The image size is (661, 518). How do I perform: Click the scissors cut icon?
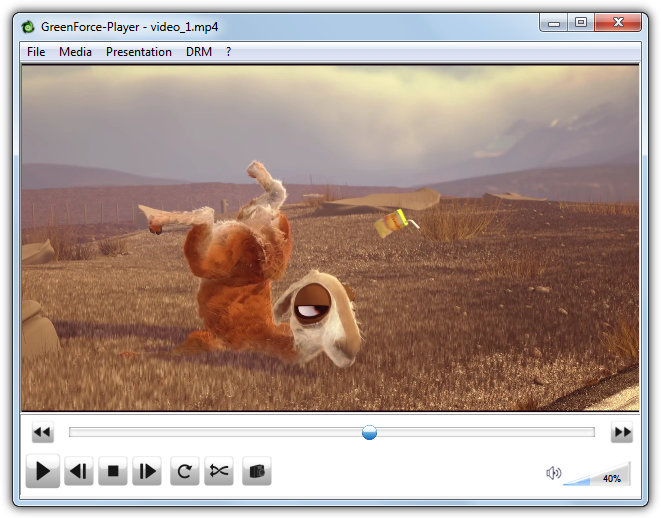pyautogui.click(x=219, y=471)
